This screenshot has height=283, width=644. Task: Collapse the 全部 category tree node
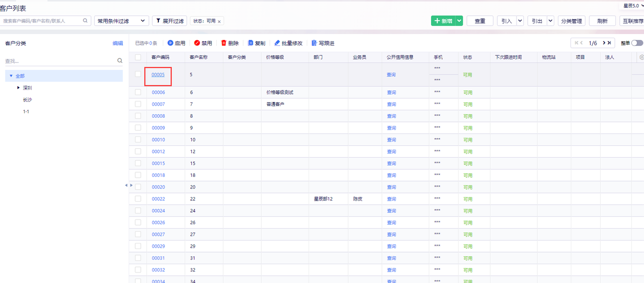[x=11, y=76]
